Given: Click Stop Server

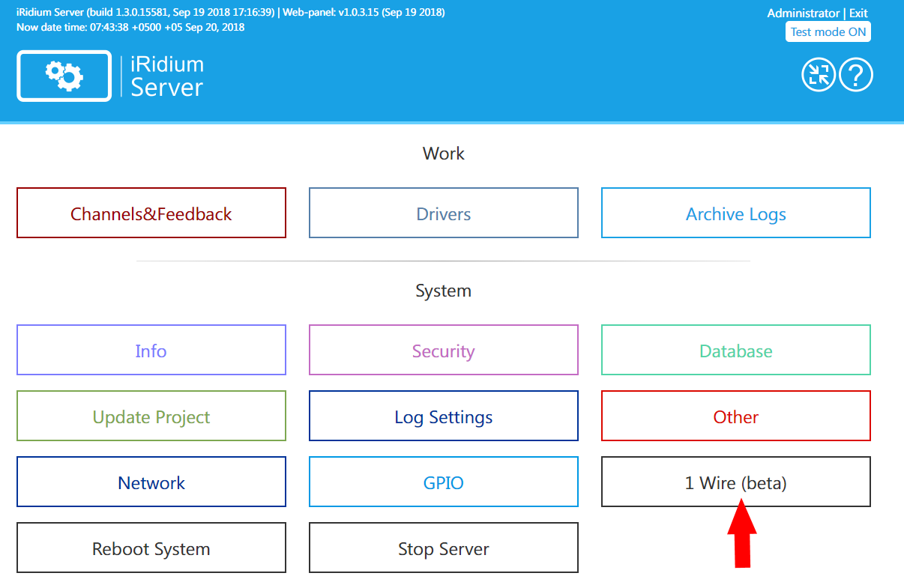Looking at the screenshot, I should coord(443,548).
